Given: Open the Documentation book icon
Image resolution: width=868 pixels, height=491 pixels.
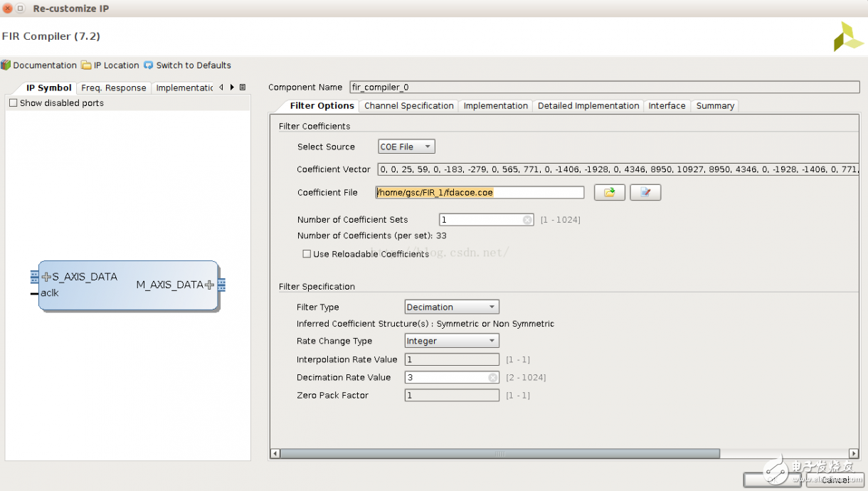Looking at the screenshot, I should 6,65.
